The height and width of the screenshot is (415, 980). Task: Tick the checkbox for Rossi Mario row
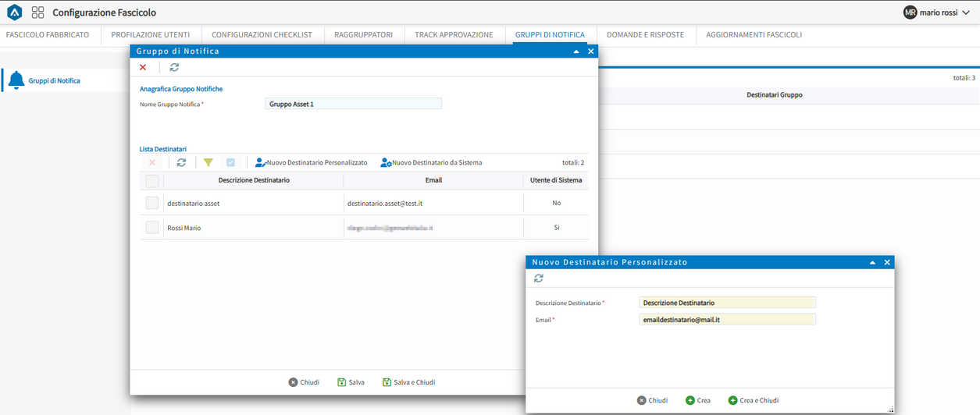coord(152,228)
